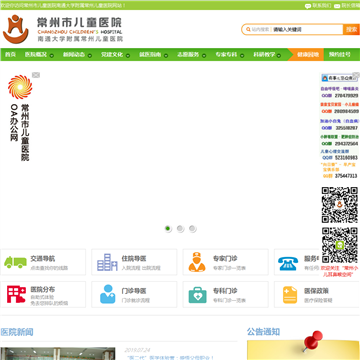Open the 门诊导医 title link

[x=134, y=291]
